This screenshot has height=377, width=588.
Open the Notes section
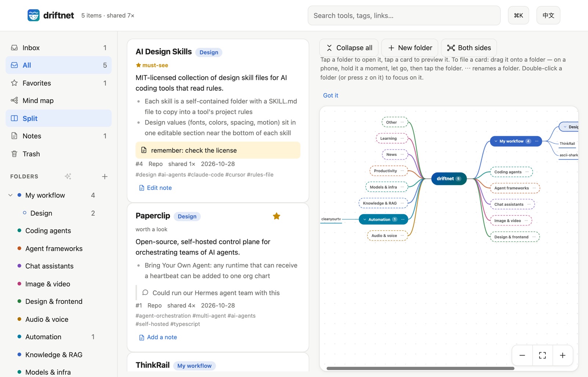click(58, 136)
